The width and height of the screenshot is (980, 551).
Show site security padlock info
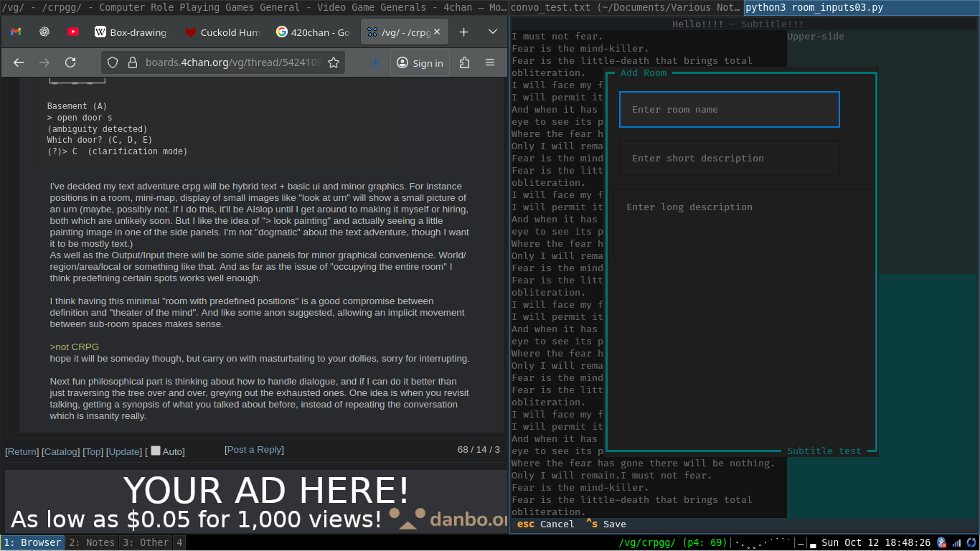click(x=131, y=62)
